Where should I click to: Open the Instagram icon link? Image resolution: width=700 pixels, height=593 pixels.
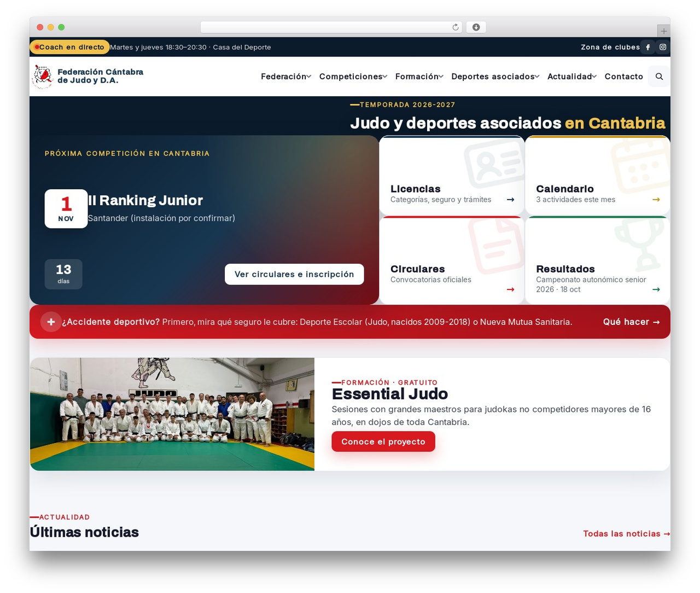[663, 47]
